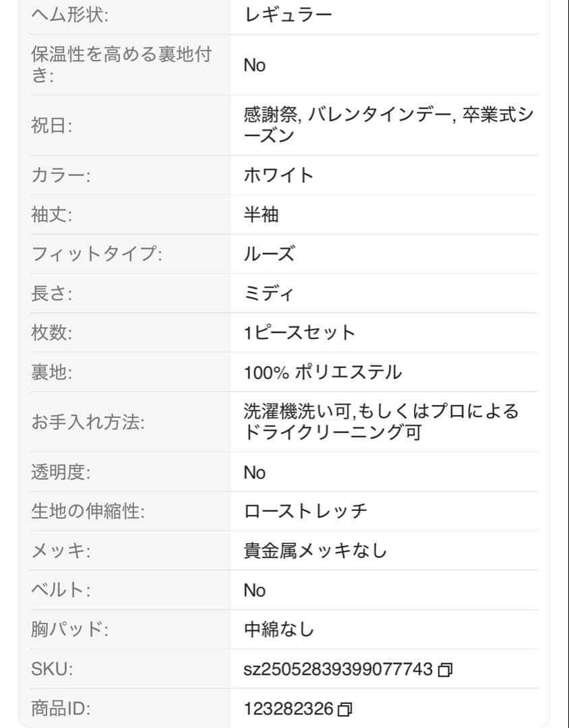Click the 保温性を高める裏地付き label
The height and width of the screenshot is (728, 569).
pyautogui.click(x=122, y=65)
